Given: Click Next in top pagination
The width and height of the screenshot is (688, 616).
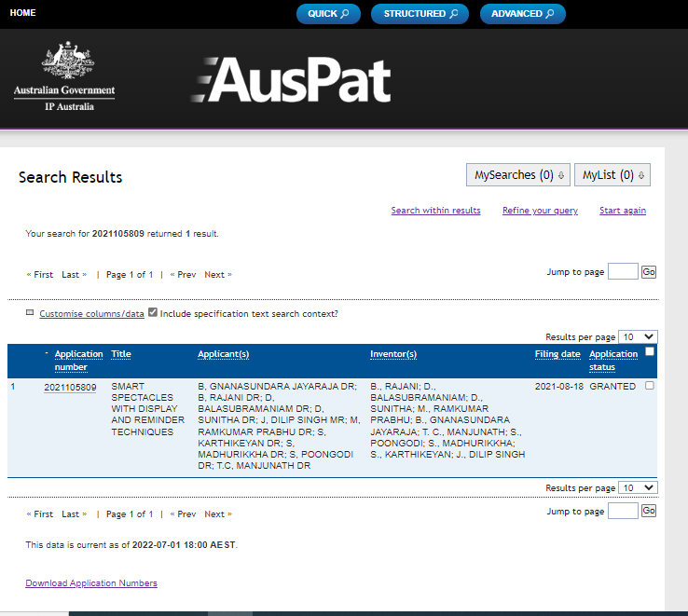Looking at the screenshot, I should pyautogui.click(x=218, y=275).
